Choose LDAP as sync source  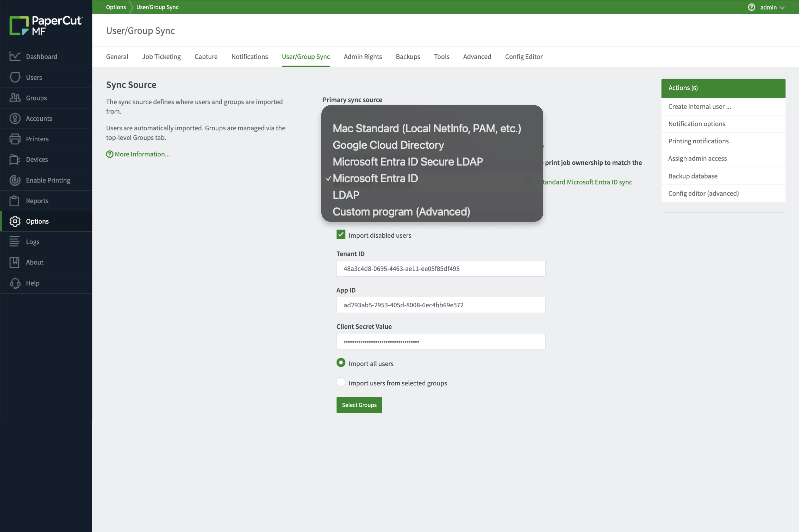coord(345,195)
